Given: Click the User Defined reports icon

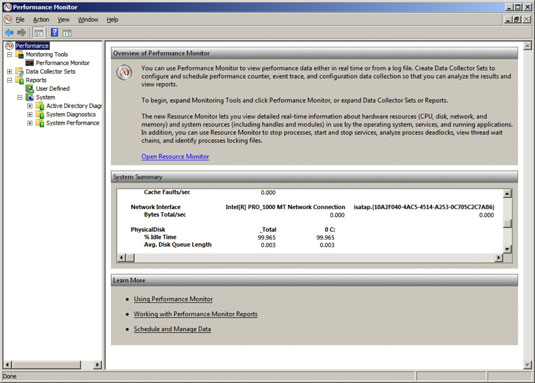Looking at the screenshot, I should 30,89.
